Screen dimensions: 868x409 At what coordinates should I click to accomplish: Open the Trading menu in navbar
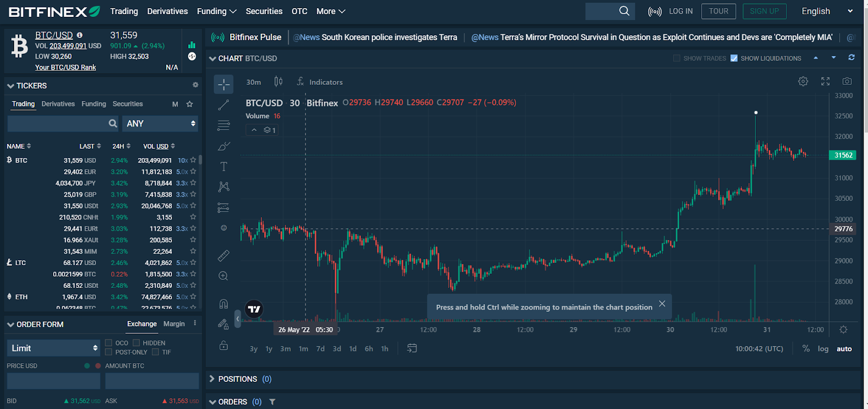click(x=124, y=11)
